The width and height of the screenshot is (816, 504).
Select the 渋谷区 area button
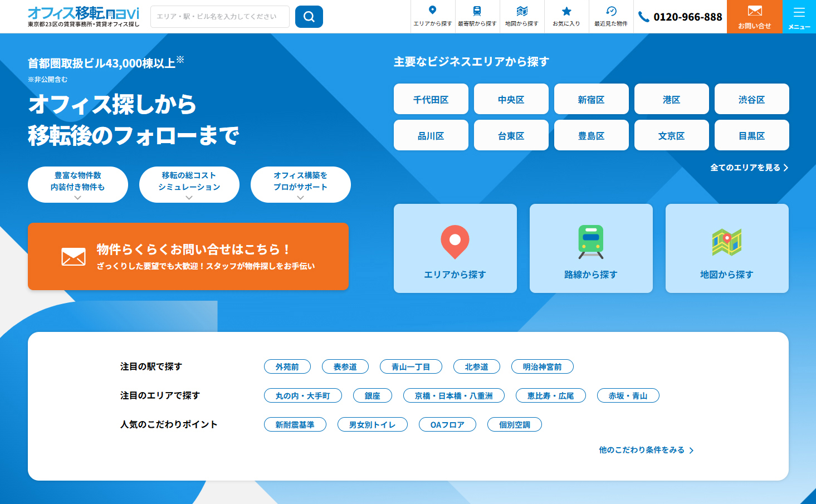coord(752,99)
